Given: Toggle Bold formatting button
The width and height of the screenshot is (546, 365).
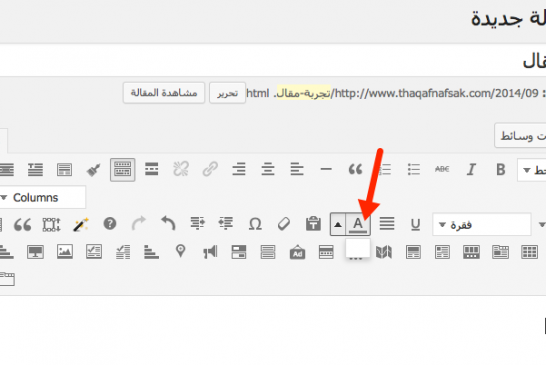Looking at the screenshot, I should coord(500,170).
